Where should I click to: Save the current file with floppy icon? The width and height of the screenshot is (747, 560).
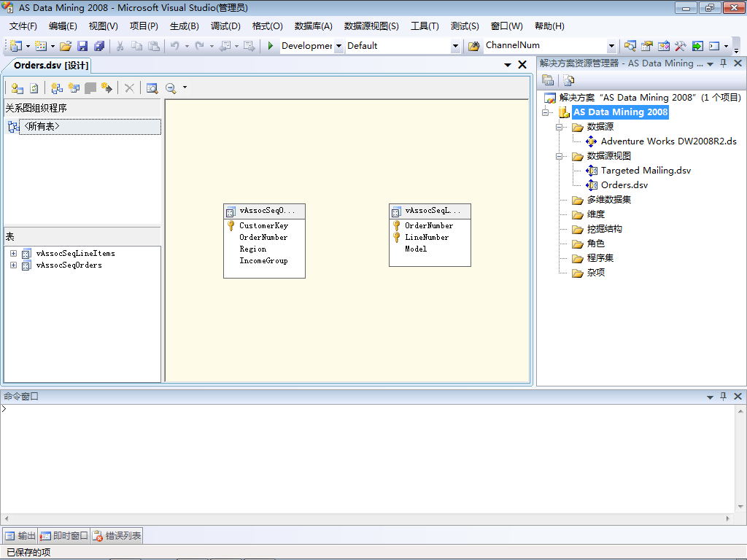point(82,46)
